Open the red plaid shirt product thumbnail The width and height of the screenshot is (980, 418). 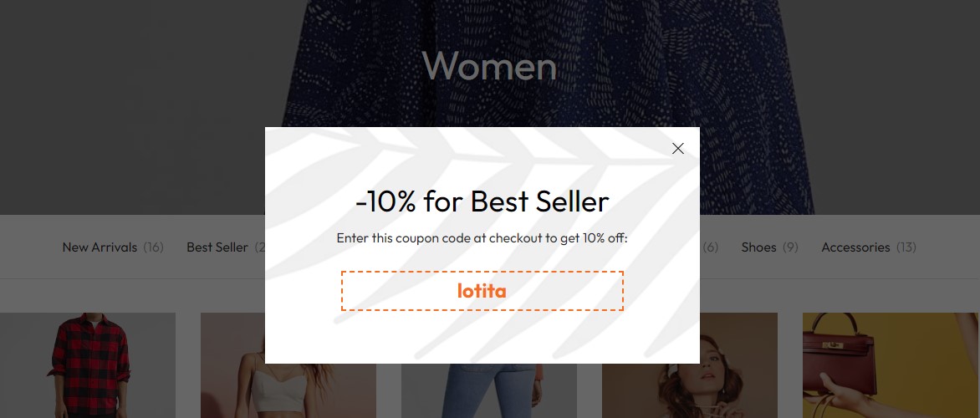88,365
